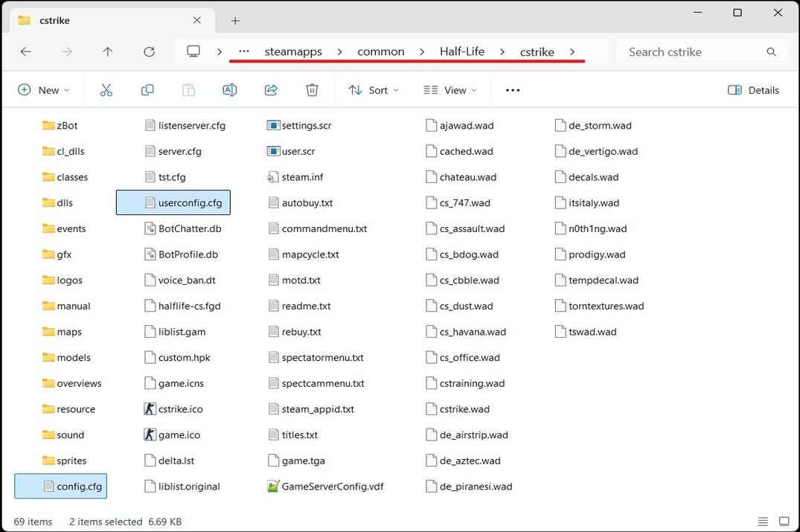The height and width of the screenshot is (532, 800).
Task: Click the Delete trash icon
Action: coord(313,90)
